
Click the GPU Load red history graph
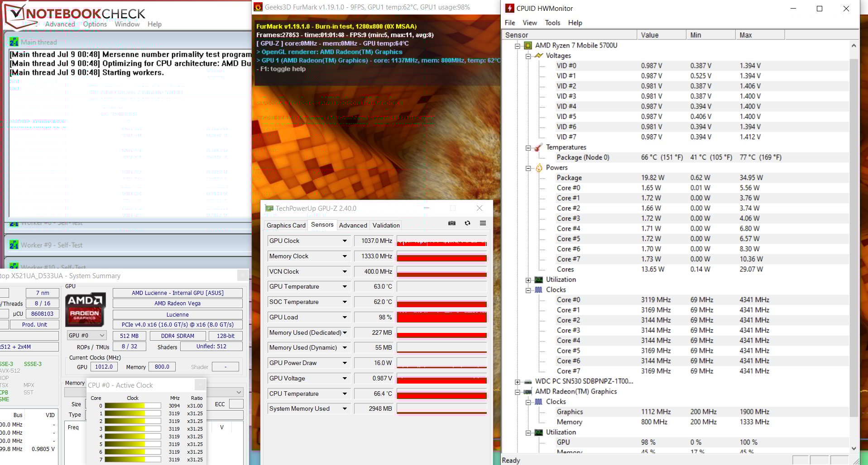441,317
